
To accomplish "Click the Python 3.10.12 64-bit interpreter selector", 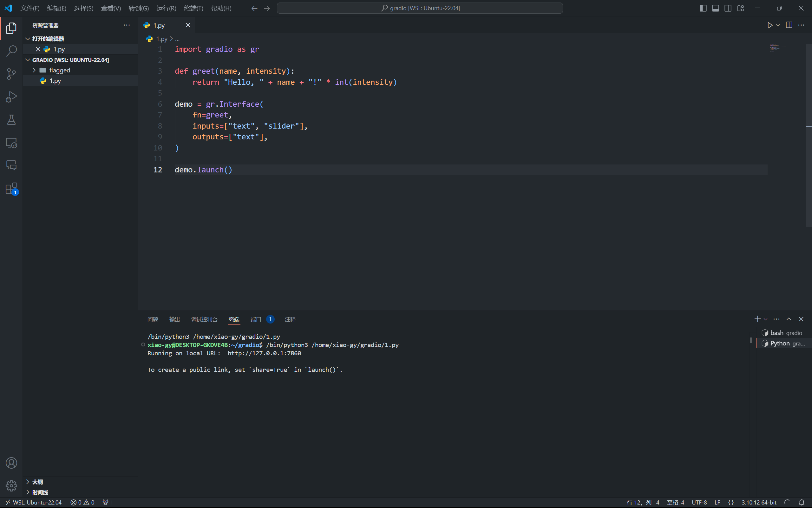I will point(759,502).
